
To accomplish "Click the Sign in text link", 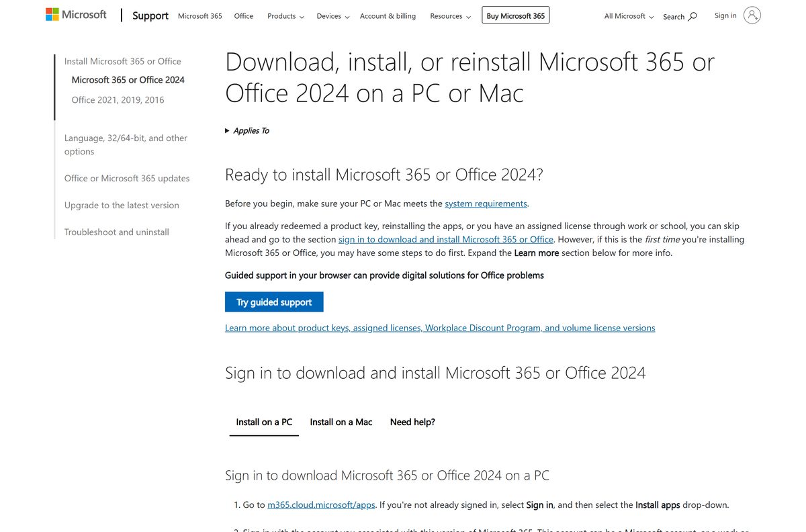I will pos(725,15).
